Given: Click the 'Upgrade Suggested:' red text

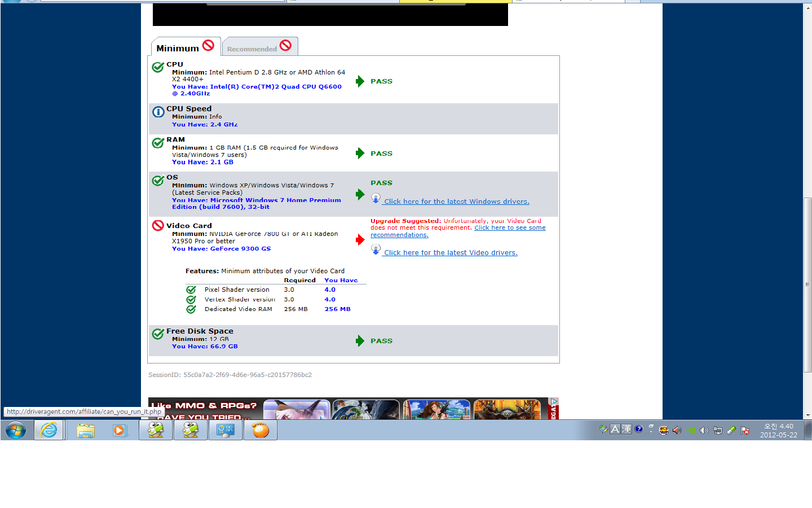Looking at the screenshot, I should [x=405, y=221].
